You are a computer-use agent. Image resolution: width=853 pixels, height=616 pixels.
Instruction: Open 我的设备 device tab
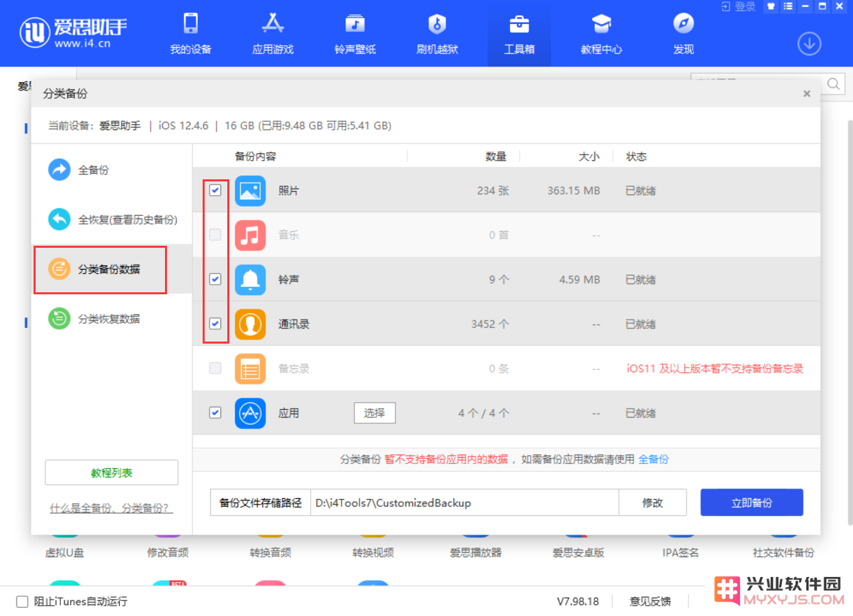tap(190, 34)
